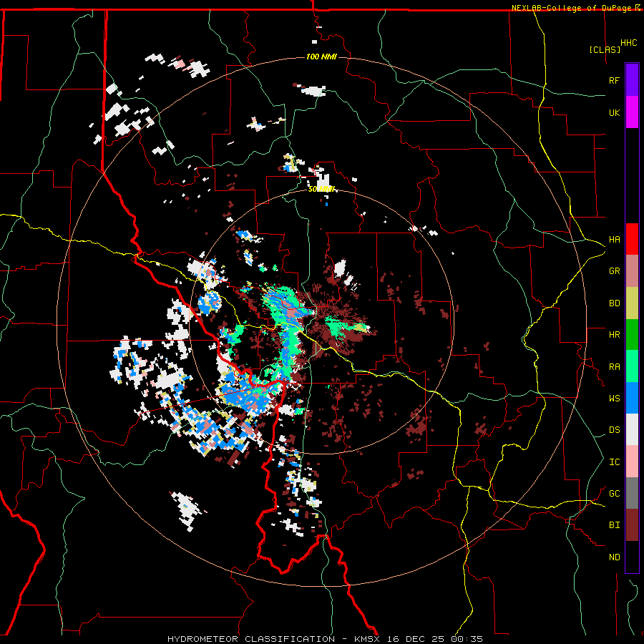Click the IC legend label

coord(614,462)
